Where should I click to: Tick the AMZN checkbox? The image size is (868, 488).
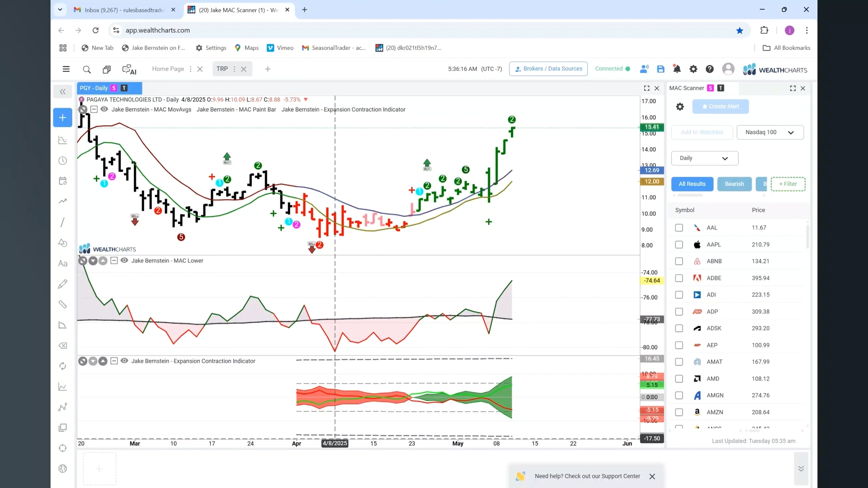(x=679, y=412)
